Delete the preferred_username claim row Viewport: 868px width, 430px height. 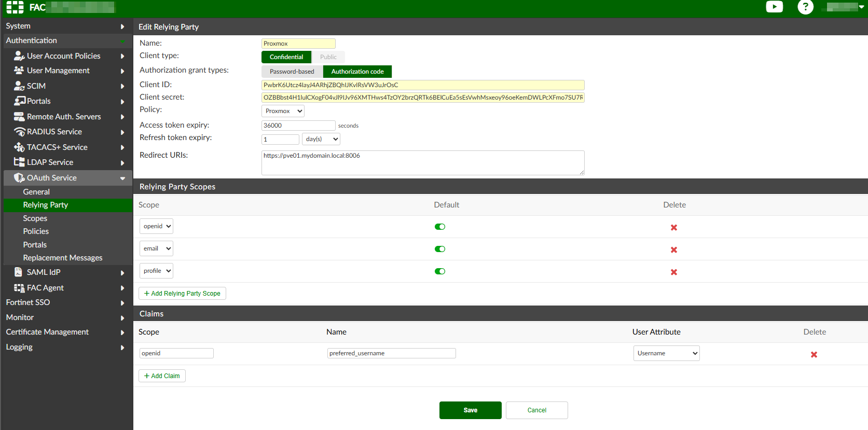click(814, 354)
